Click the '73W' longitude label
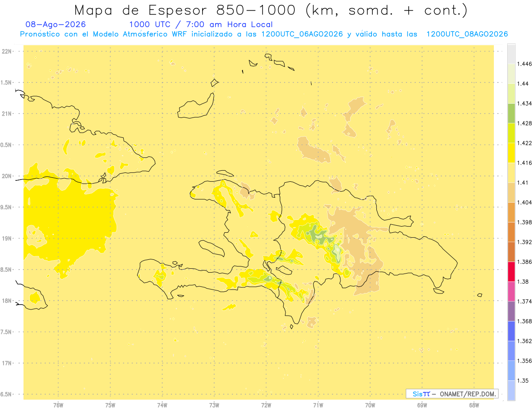The image size is (532, 411). pos(214,405)
